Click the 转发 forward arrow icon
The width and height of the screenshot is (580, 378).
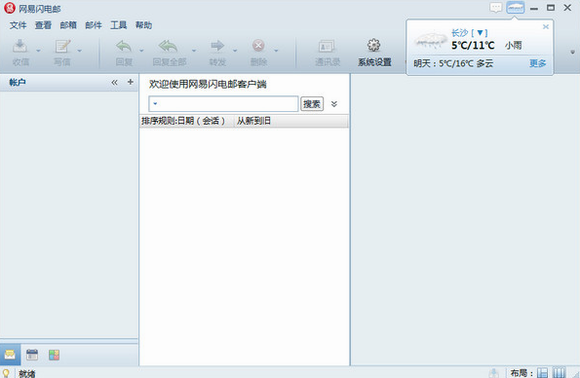click(217, 45)
